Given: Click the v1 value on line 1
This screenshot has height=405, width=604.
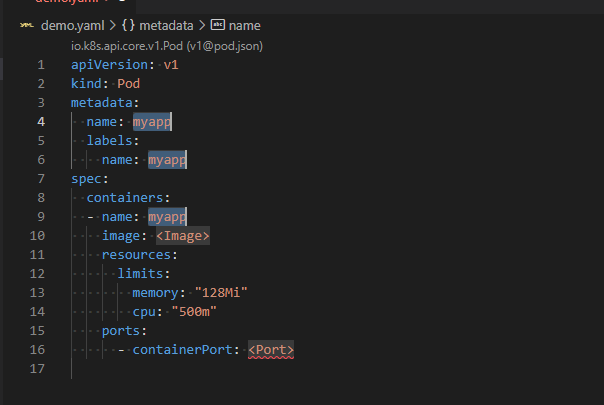Looking at the screenshot, I should coord(171,65).
